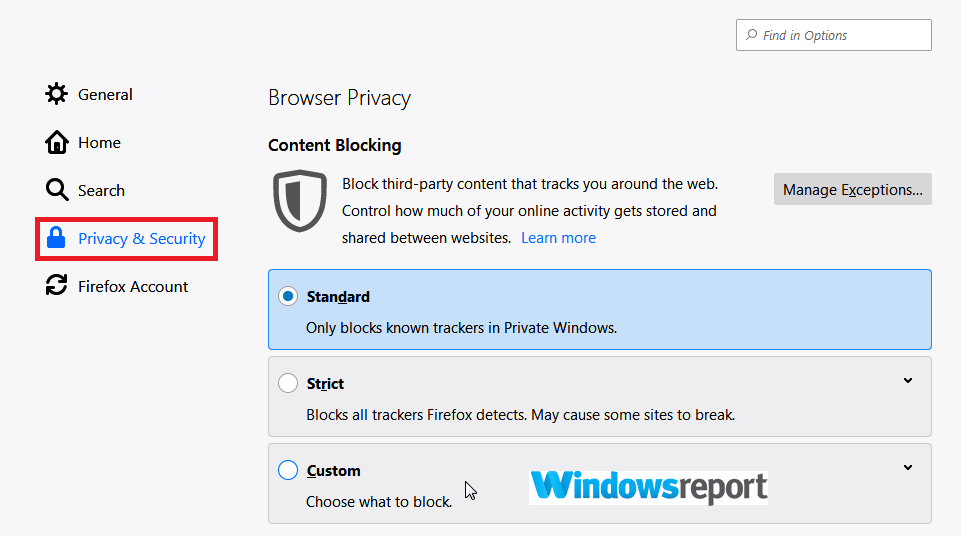The width and height of the screenshot is (961, 536).
Task: Select the Custom radio button
Action: tap(288, 470)
